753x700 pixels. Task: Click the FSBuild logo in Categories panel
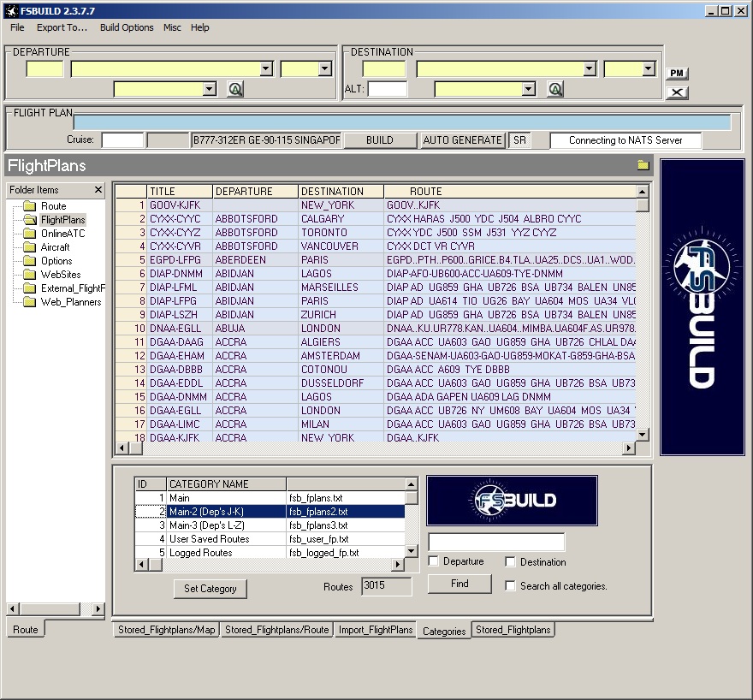tap(512, 501)
